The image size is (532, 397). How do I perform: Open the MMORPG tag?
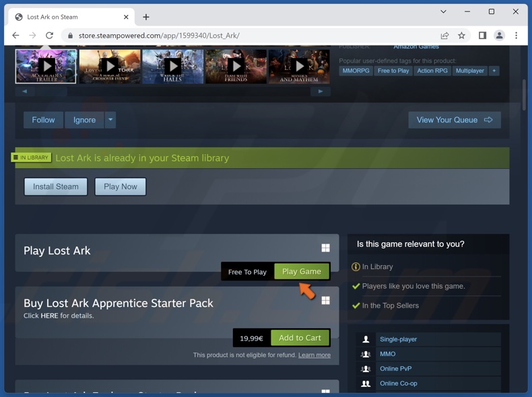coord(356,71)
